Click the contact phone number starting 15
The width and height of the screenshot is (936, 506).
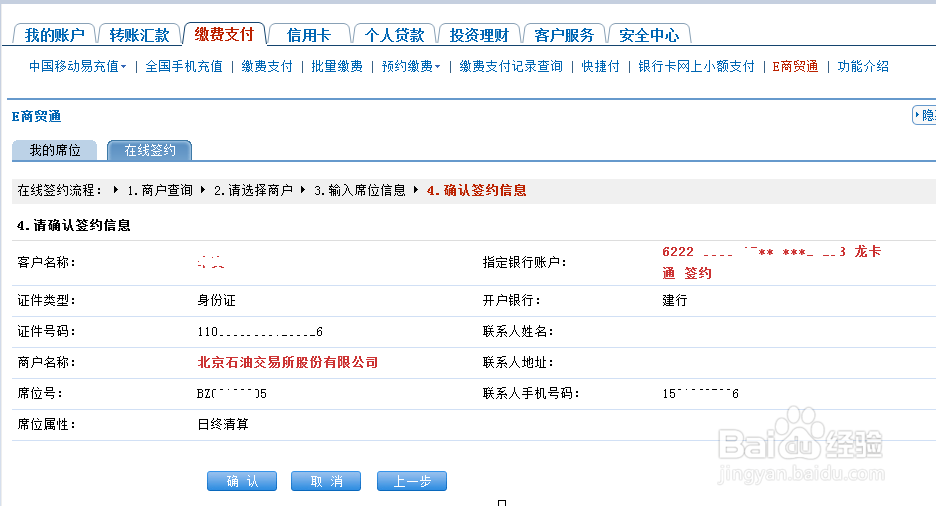700,394
